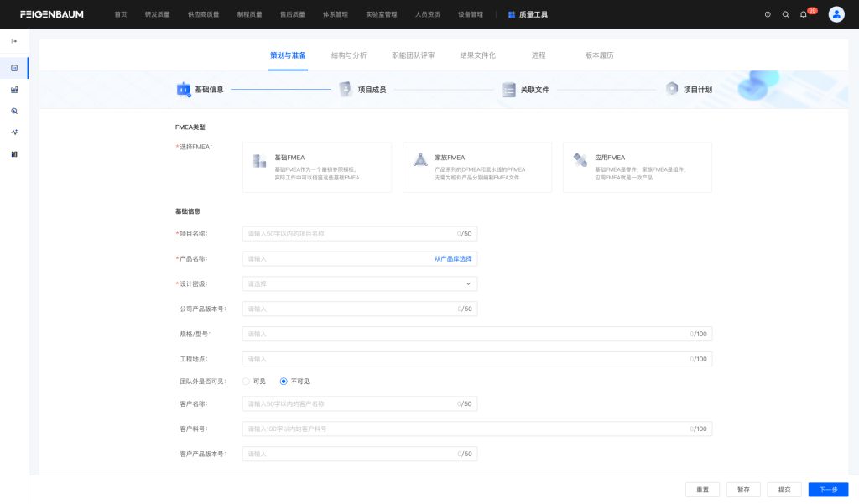This screenshot has height=504, width=859.
Task: Choose the 家族FMEA type card
Action: tap(477, 167)
